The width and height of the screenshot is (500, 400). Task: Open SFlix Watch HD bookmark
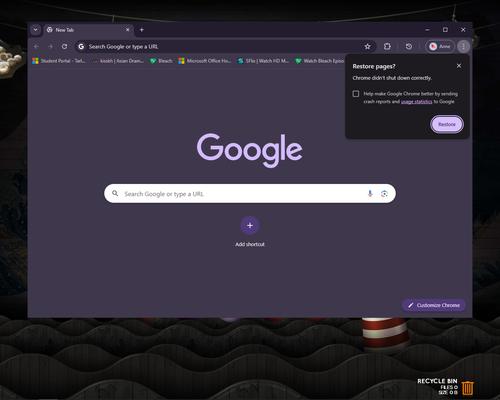[x=263, y=61]
